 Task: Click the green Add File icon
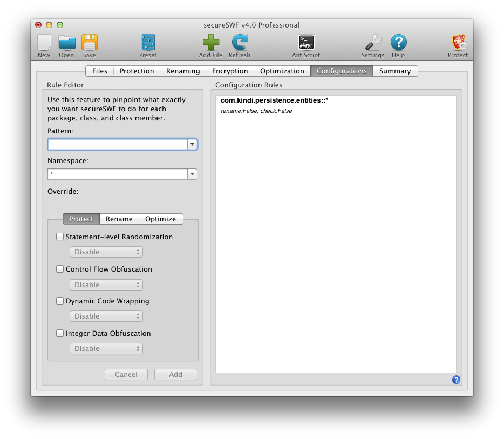coord(210,43)
